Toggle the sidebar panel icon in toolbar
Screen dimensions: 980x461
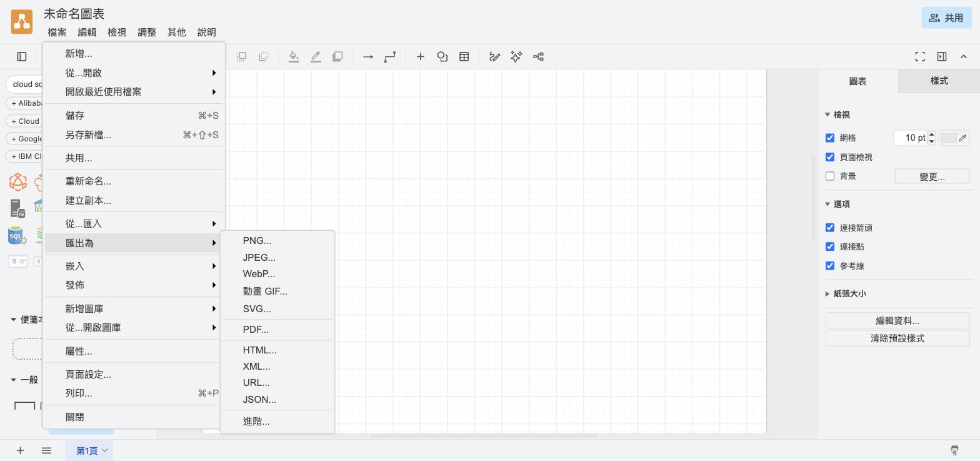click(22, 57)
